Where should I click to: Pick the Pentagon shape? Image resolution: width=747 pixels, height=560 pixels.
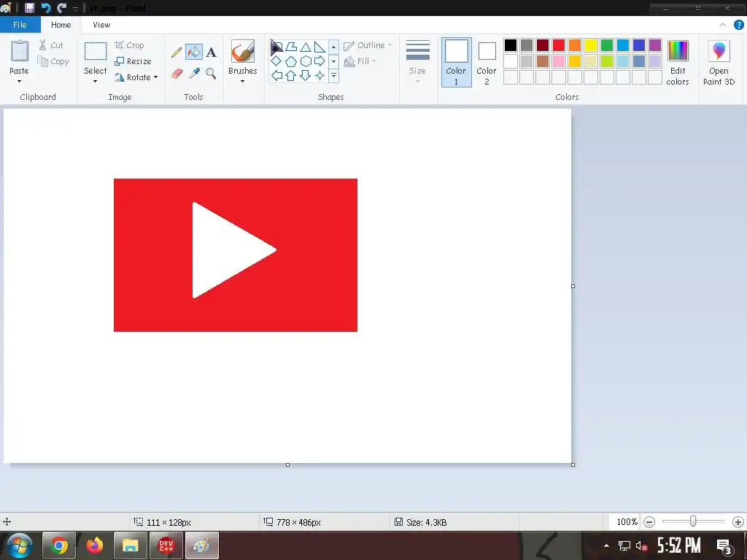coord(291,61)
